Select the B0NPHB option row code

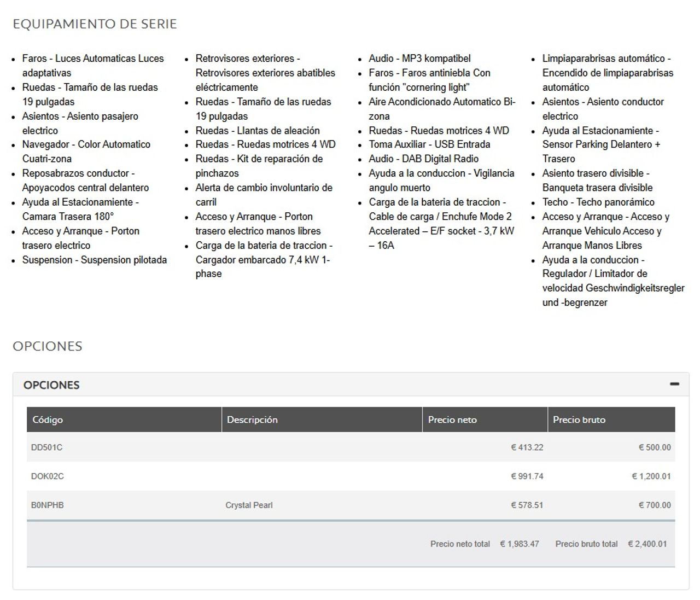point(47,505)
